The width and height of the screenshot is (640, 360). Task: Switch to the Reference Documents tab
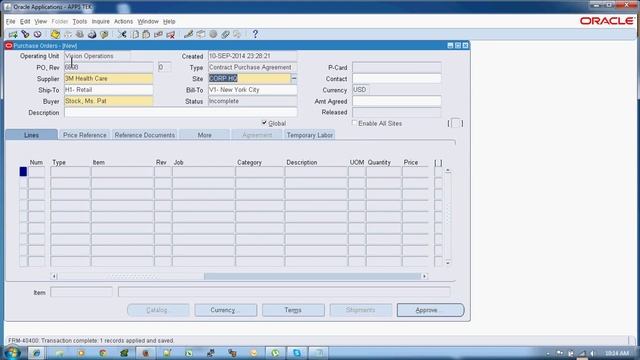144,135
